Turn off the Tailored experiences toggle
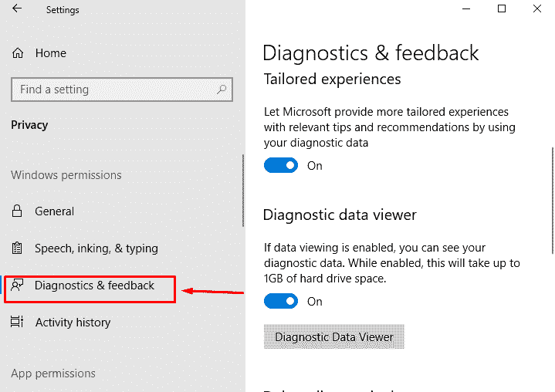Image resolution: width=555 pixels, height=392 pixels. pos(281,165)
